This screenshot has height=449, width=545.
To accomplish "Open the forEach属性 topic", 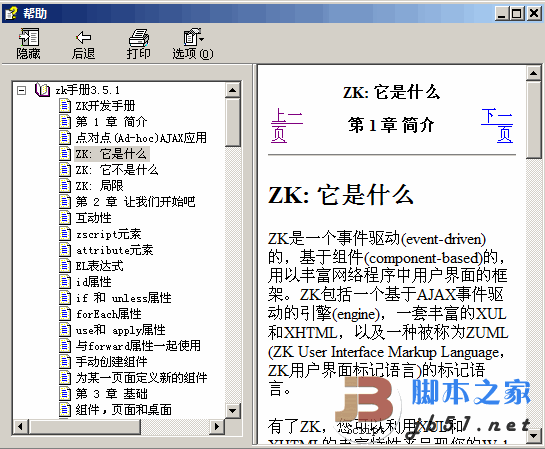I will pos(108,314).
